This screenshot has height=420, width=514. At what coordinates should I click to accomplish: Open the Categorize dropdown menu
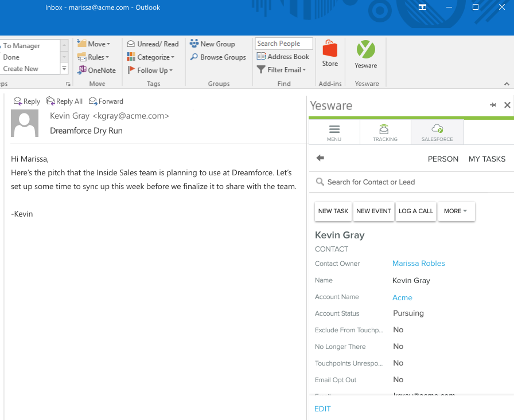[151, 57]
